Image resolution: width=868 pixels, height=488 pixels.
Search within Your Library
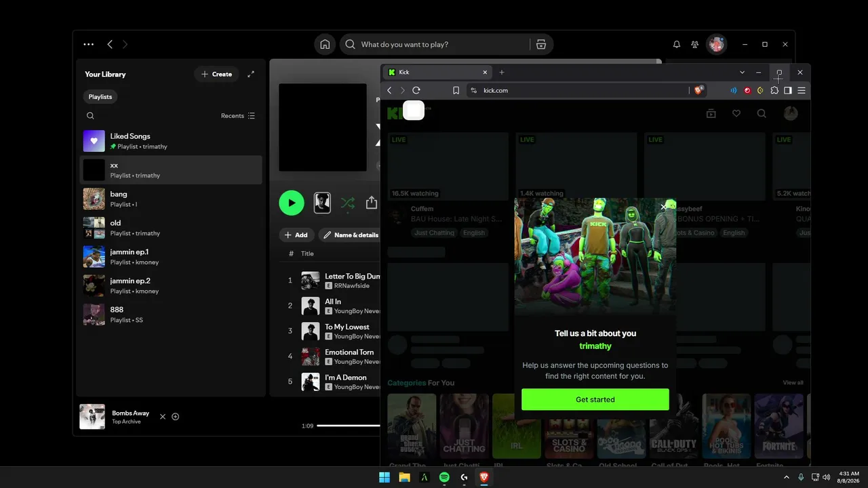(90, 116)
